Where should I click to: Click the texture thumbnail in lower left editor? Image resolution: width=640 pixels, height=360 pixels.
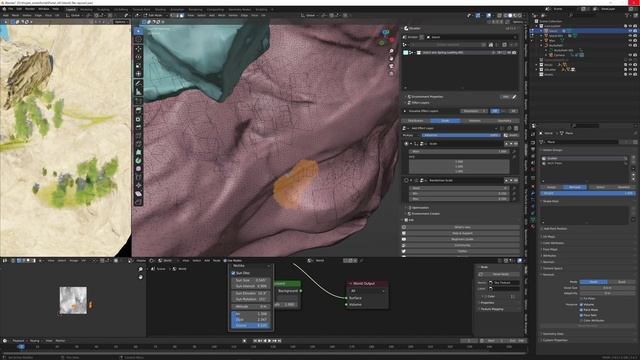(x=73, y=300)
